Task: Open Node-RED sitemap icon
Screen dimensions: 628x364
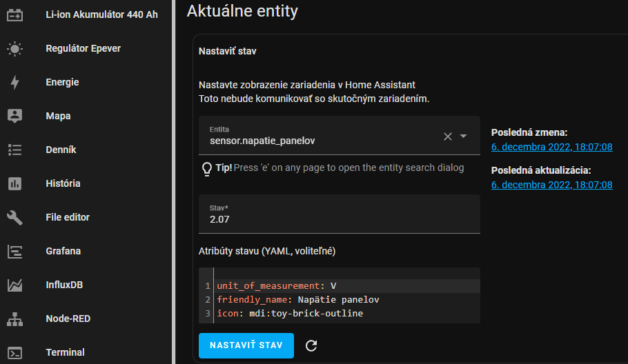Action: pyautogui.click(x=15, y=318)
